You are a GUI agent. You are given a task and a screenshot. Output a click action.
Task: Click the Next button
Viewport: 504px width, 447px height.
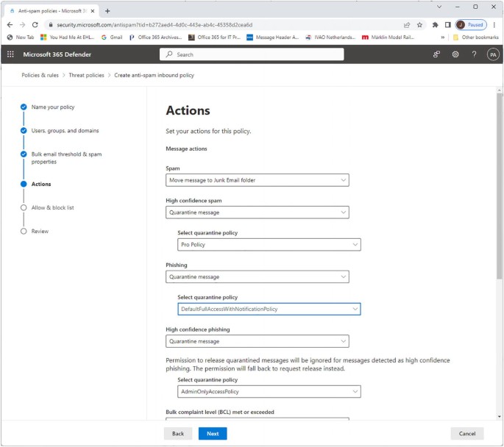(212, 434)
